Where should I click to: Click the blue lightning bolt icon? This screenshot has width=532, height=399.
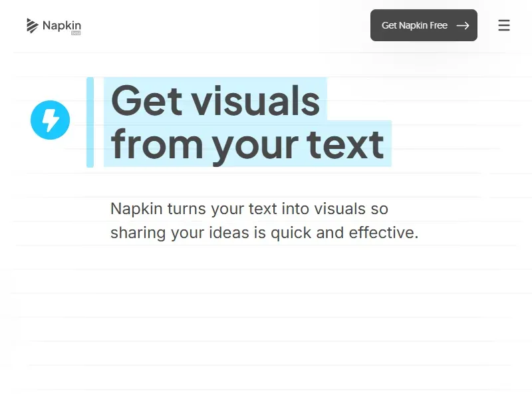[x=51, y=120]
